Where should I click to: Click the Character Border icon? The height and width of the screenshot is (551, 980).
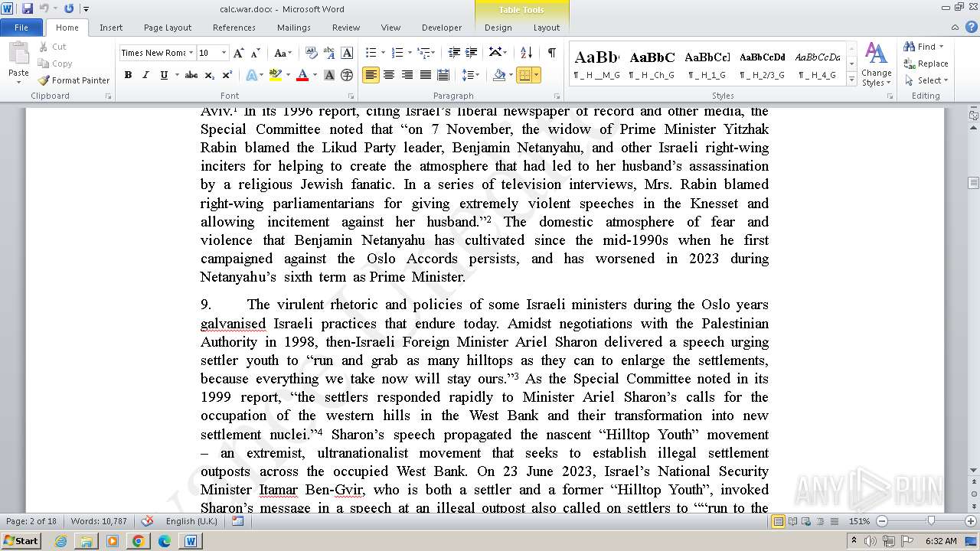[x=347, y=53]
